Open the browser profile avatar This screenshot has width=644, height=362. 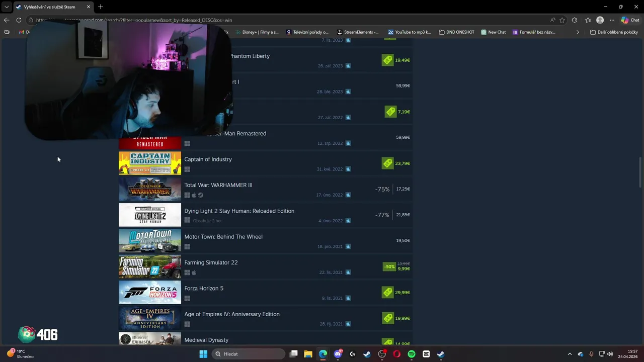pos(600,20)
